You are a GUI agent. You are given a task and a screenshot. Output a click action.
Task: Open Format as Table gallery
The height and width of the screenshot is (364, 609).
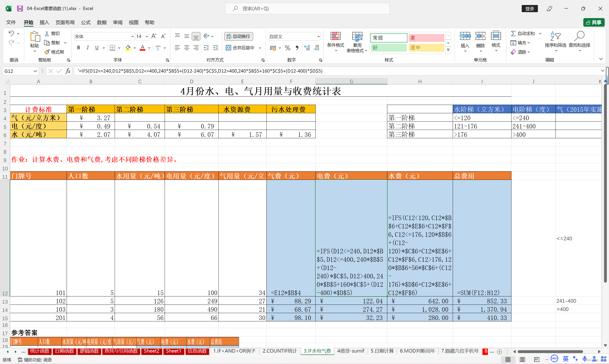[x=357, y=42]
